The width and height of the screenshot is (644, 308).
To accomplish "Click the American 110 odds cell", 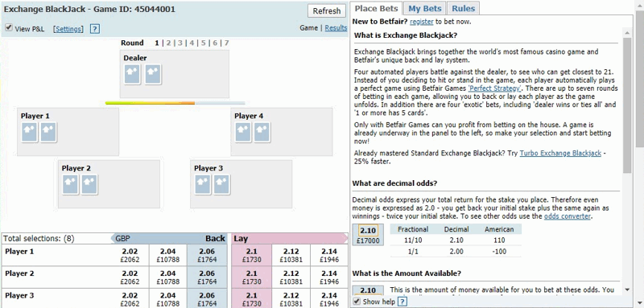I will (499, 240).
